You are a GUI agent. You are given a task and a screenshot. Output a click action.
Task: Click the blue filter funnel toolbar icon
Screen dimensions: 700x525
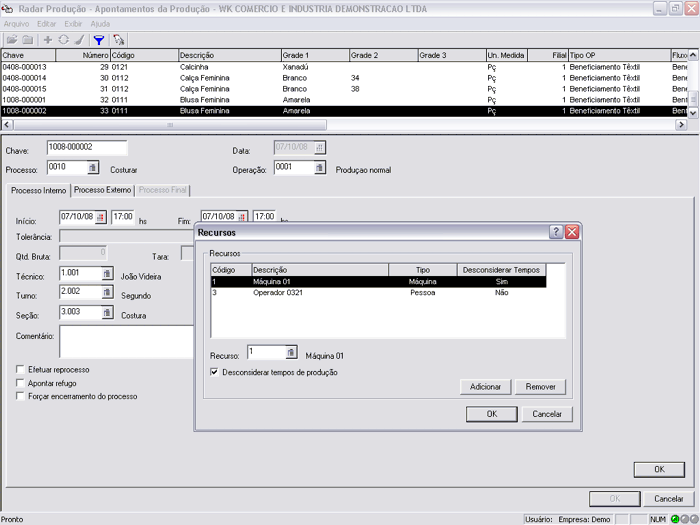click(x=98, y=39)
